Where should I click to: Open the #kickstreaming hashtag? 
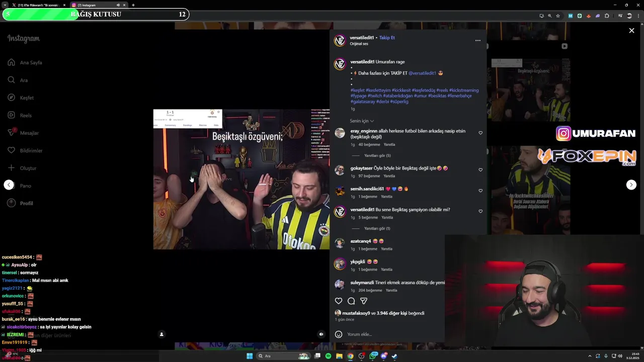(464, 90)
